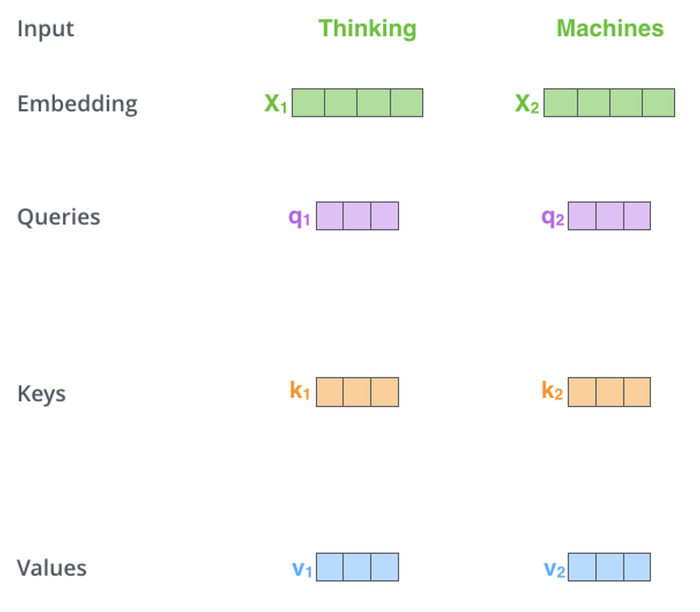Click the k1 text label
The height and width of the screenshot is (612, 700).
pos(300,392)
